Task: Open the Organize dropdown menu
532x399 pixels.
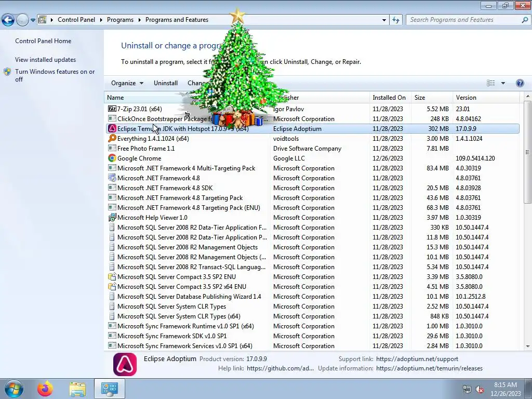Action: 127,83
